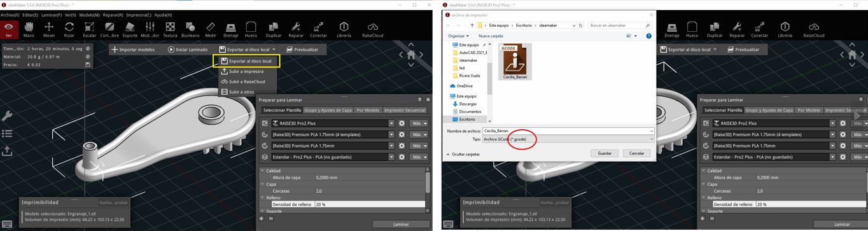The height and width of the screenshot is (231, 868).
Task: Collapse the Calidad section in left window
Action: tap(262, 171)
